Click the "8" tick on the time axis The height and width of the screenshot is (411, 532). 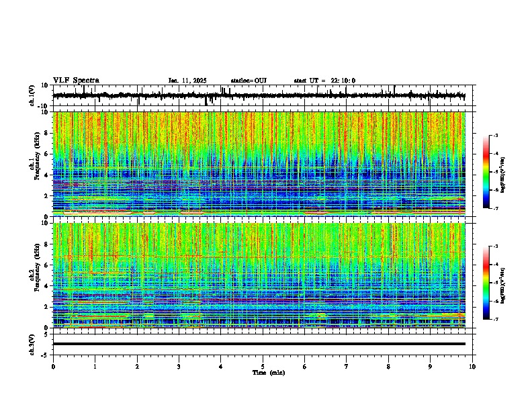click(x=388, y=367)
